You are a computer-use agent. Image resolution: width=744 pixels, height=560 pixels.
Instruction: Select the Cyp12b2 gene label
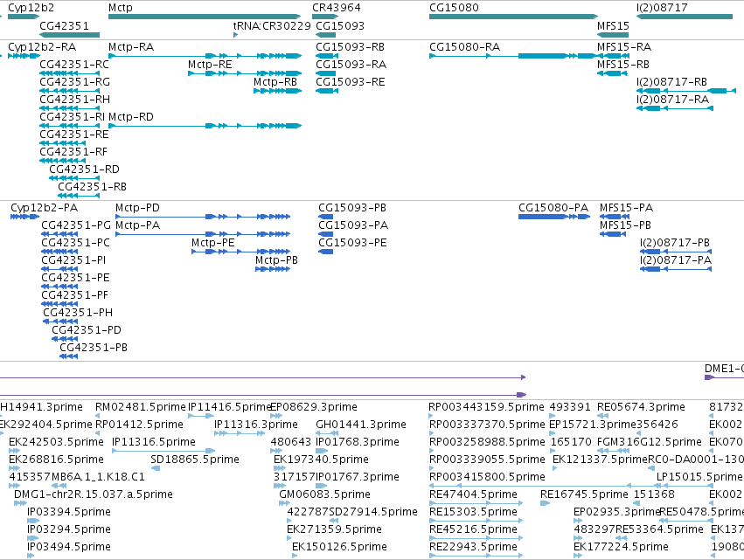(31, 8)
